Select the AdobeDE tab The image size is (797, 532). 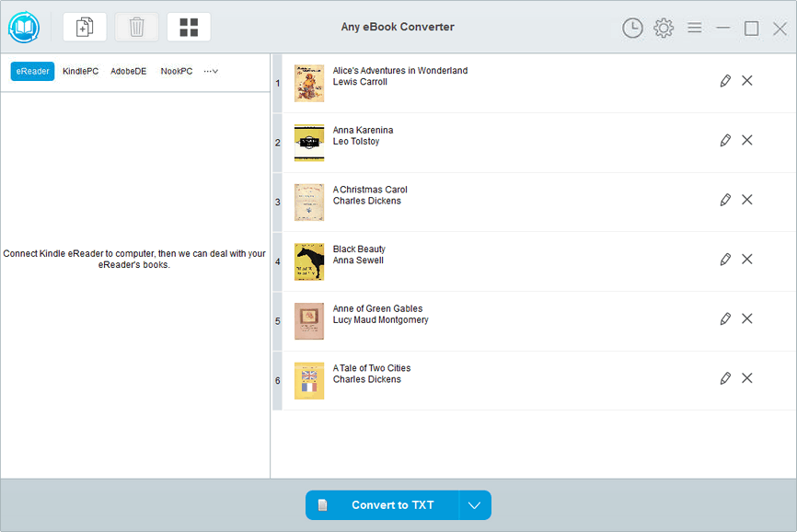(129, 71)
